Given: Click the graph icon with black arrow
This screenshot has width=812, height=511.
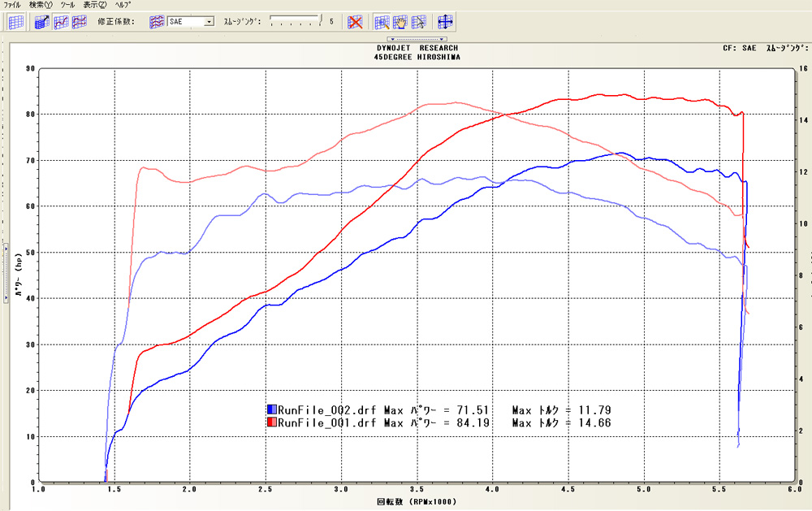Looking at the screenshot, I should click(x=43, y=22).
